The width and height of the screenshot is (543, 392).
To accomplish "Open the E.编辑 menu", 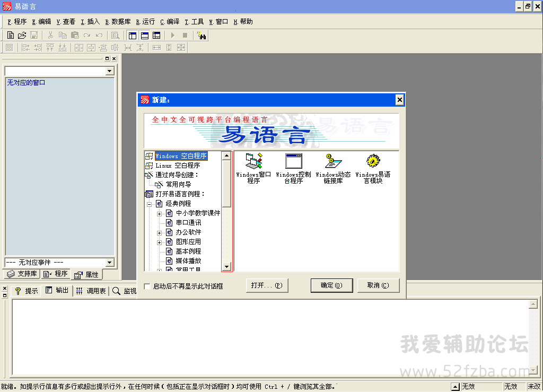I will tap(41, 22).
